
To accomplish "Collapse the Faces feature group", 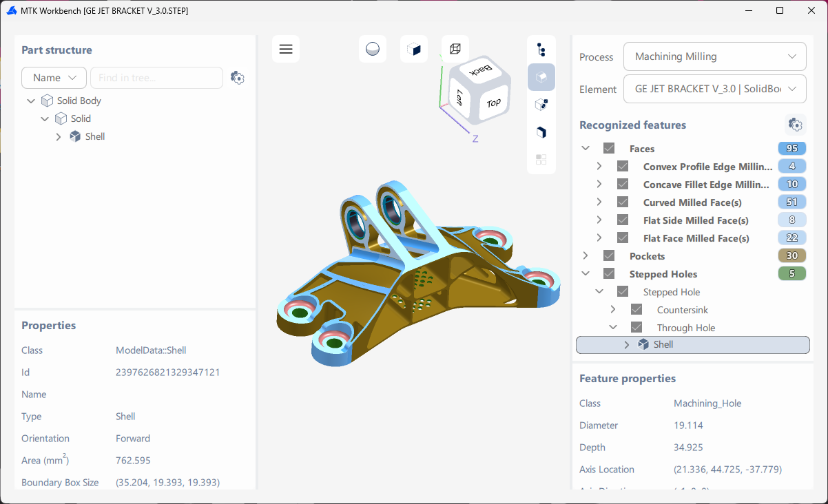I will pyautogui.click(x=586, y=149).
